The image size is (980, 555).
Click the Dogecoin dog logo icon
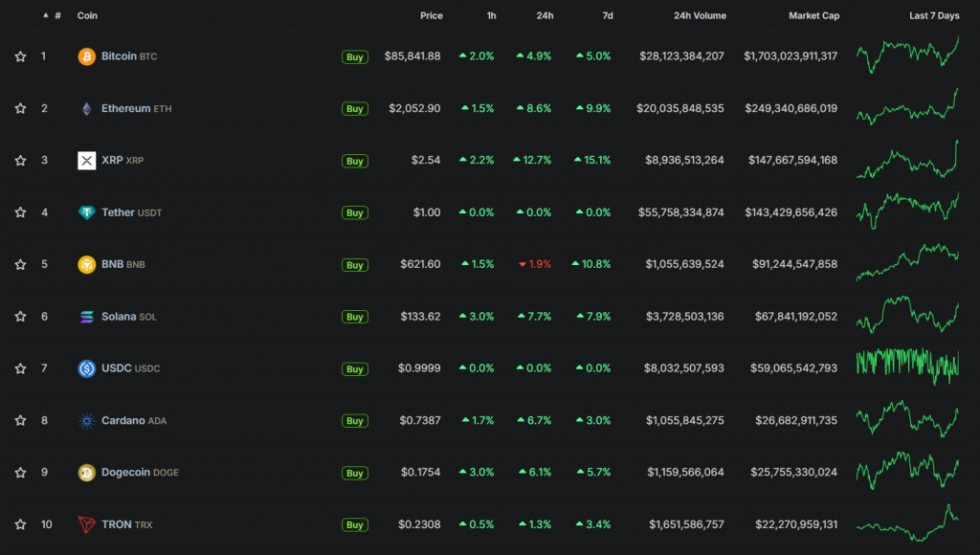(x=87, y=473)
